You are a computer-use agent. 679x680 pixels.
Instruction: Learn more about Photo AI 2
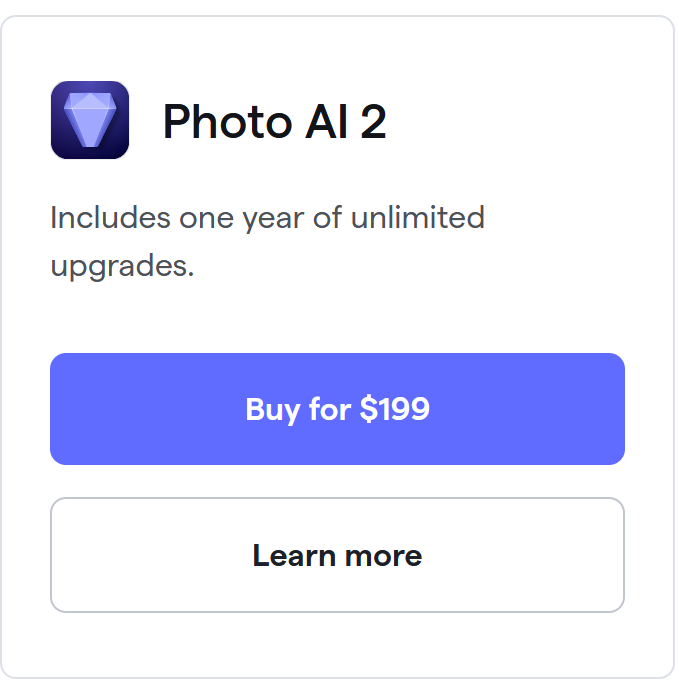(337, 555)
